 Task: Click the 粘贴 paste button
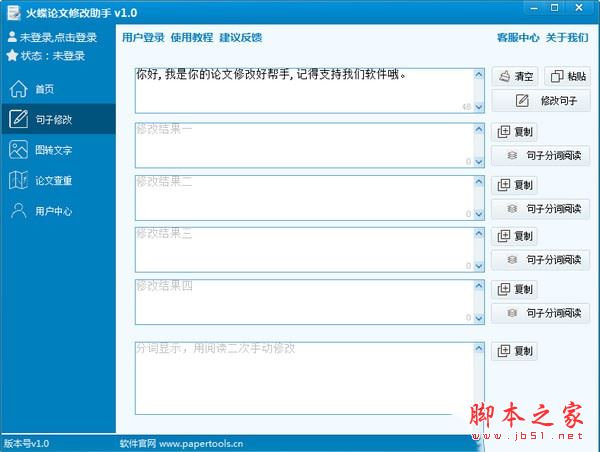tap(567, 76)
